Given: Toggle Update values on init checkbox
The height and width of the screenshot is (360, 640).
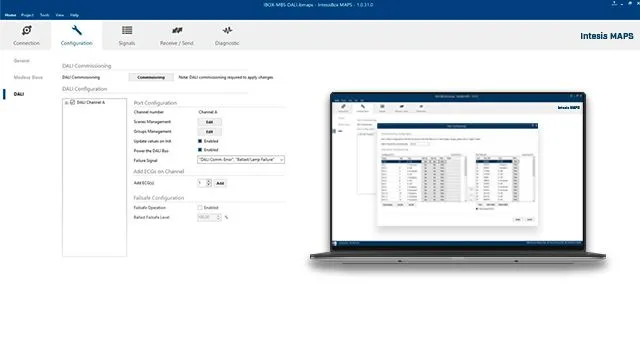Looking at the screenshot, I should click(200, 141).
